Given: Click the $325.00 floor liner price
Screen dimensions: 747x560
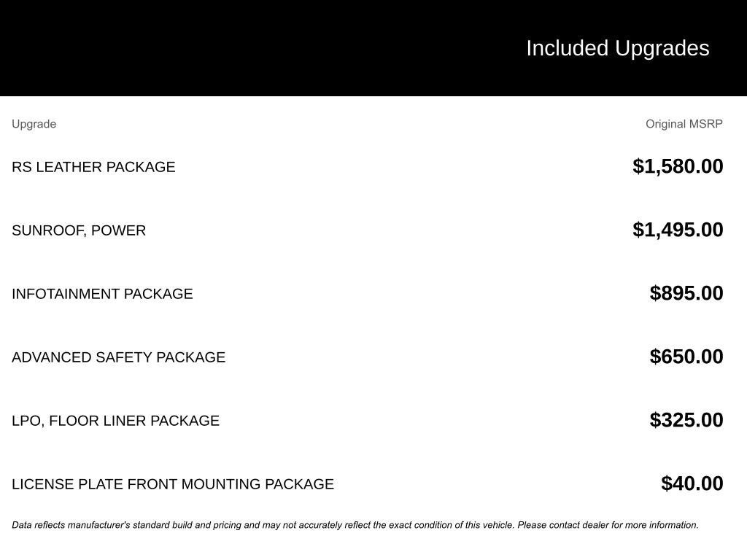Looking at the screenshot, I should pos(686,420).
